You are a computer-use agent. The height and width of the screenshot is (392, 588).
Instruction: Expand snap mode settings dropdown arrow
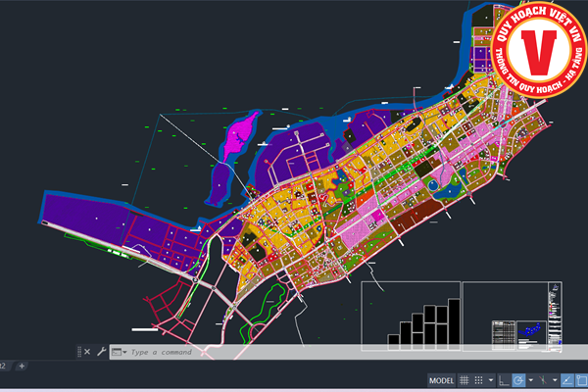point(491,380)
